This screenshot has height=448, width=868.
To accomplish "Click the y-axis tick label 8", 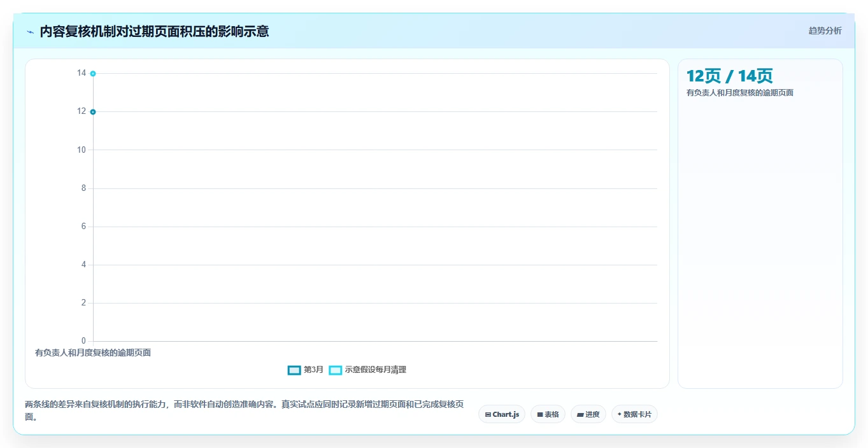I will pos(83,188).
